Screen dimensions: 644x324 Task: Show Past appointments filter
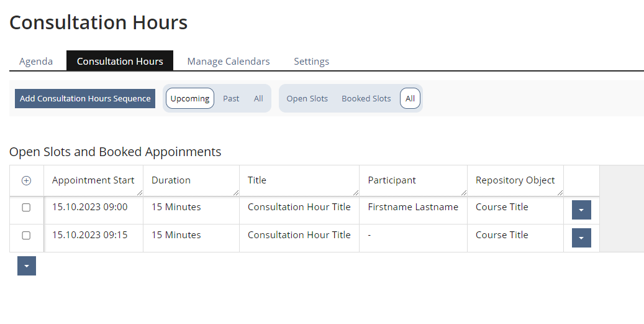point(231,98)
